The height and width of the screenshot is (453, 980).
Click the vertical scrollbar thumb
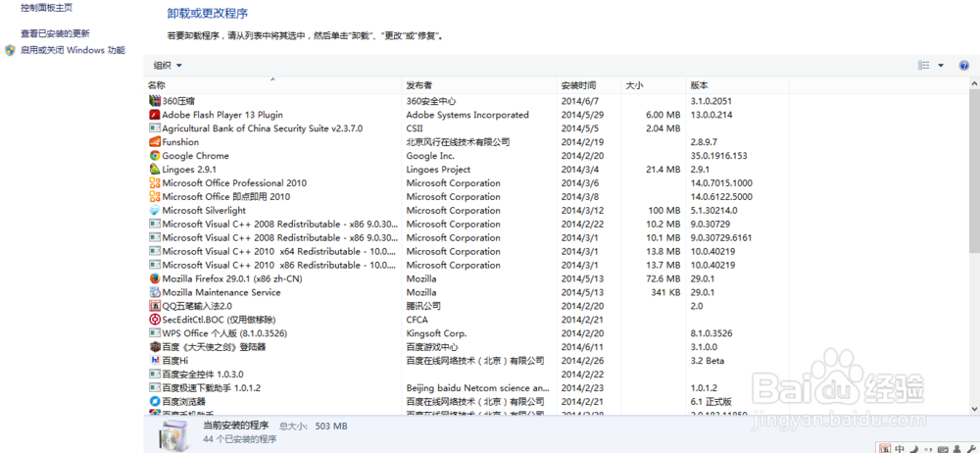974,171
